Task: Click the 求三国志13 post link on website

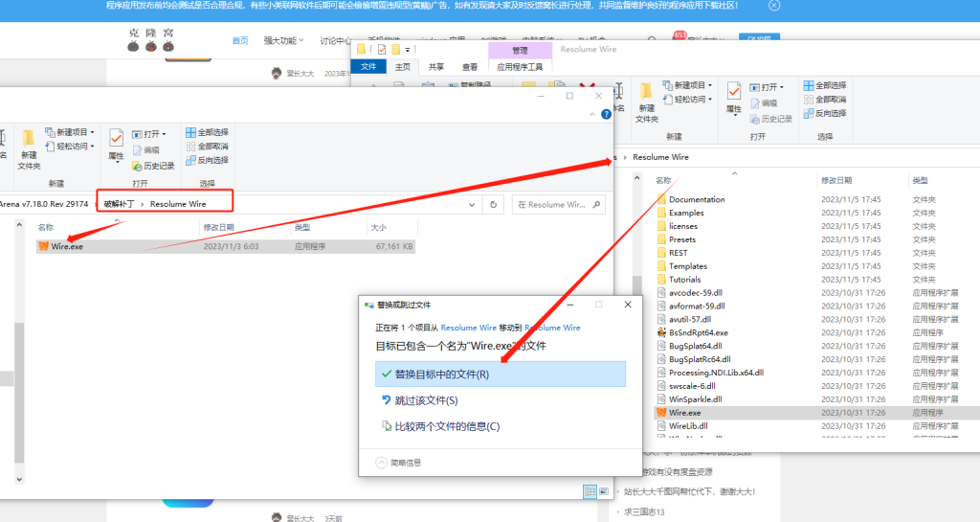Action: pos(644,512)
